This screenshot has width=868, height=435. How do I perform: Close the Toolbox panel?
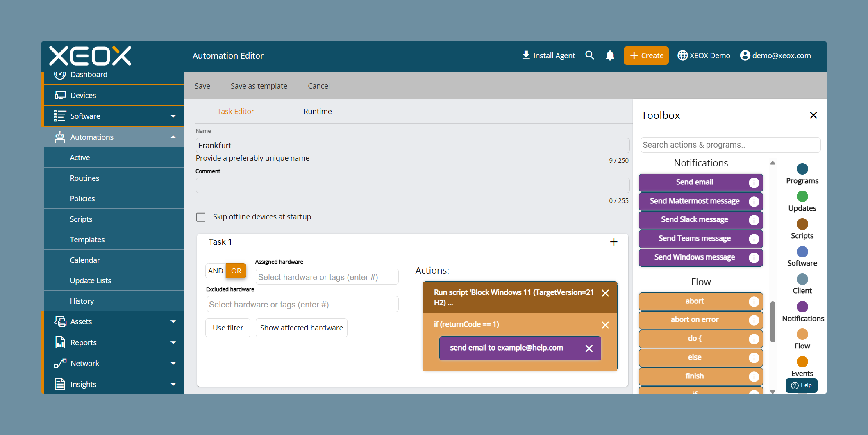tap(813, 115)
